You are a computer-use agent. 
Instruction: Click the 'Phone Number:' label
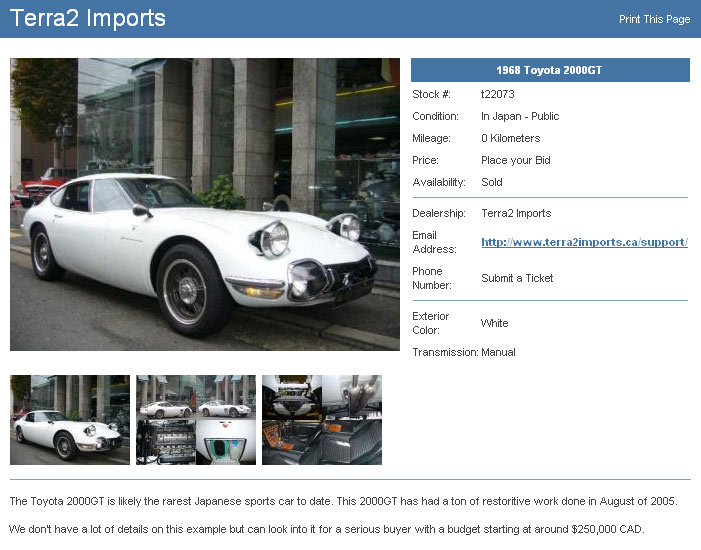coord(432,278)
